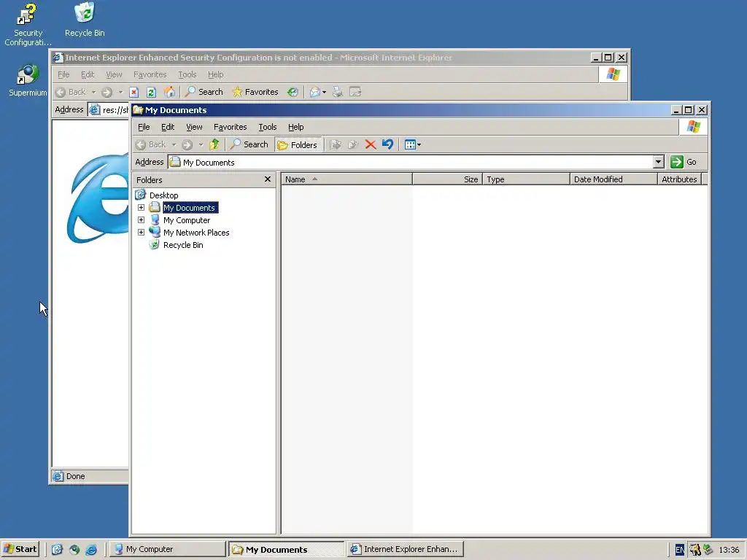Open Tools menu in Internet Explorer window
The width and height of the screenshot is (747, 560).
[187, 75]
